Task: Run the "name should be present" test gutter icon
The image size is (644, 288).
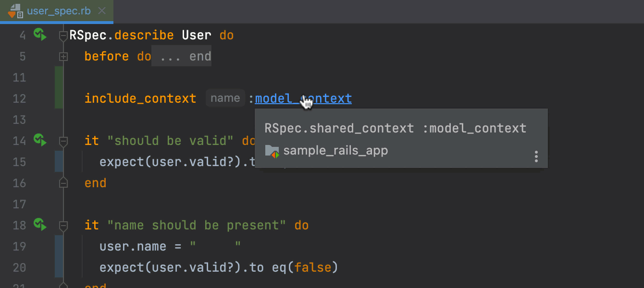Action: 40,225
